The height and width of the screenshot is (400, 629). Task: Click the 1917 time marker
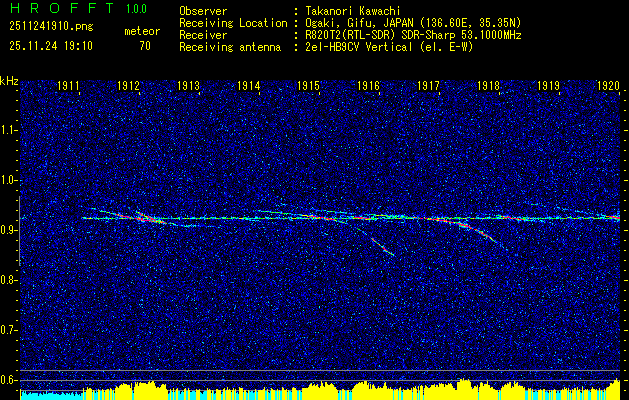[x=429, y=87]
